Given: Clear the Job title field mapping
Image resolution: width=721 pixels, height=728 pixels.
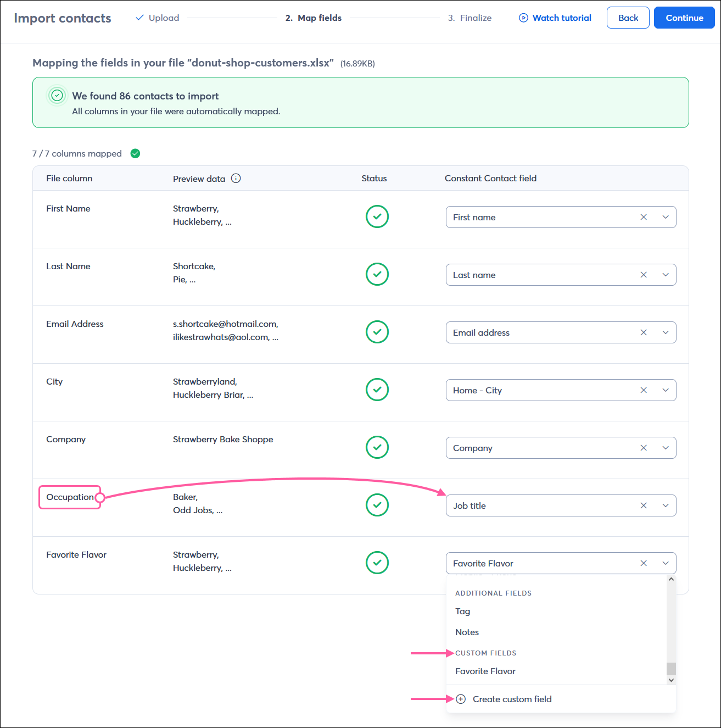Looking at the screenshot, I should pos(644,505).
